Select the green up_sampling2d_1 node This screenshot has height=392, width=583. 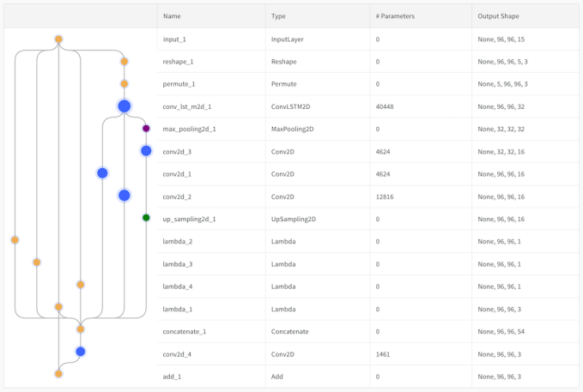pos(146,218)
